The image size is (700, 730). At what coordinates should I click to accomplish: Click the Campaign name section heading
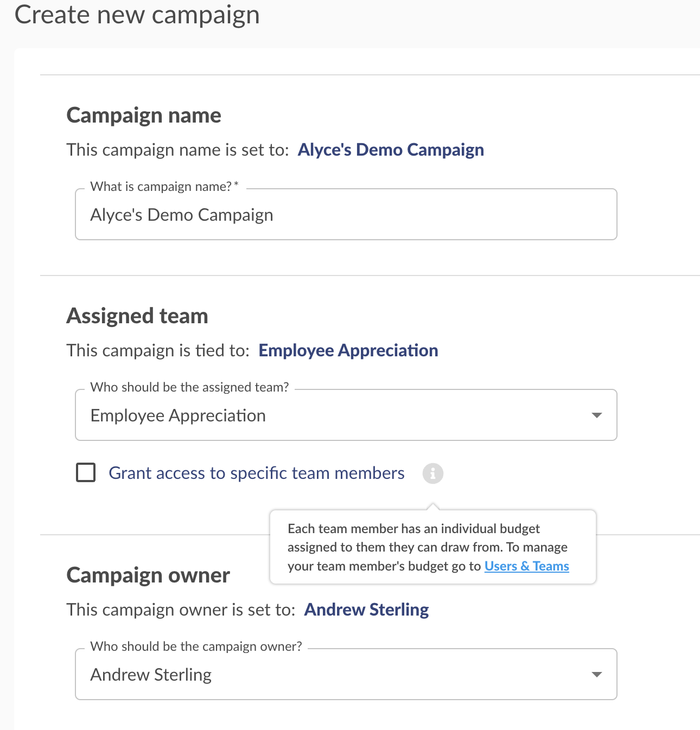[144, 116]
